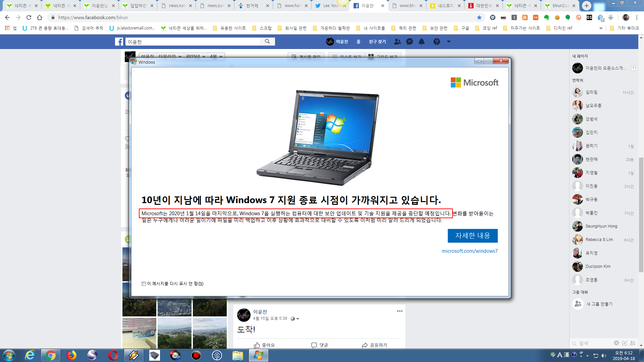Open chat with Rebecca S Lim

click(x=603, y=240)
